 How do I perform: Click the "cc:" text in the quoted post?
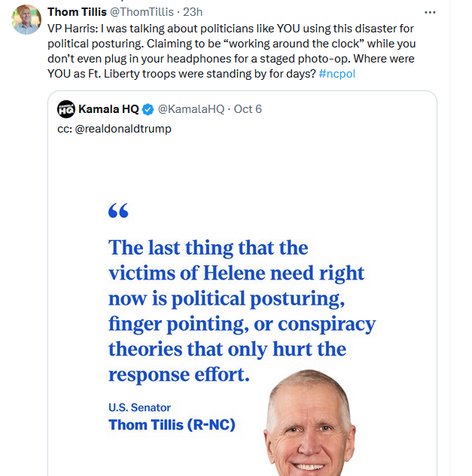click(x=64, y=128)
